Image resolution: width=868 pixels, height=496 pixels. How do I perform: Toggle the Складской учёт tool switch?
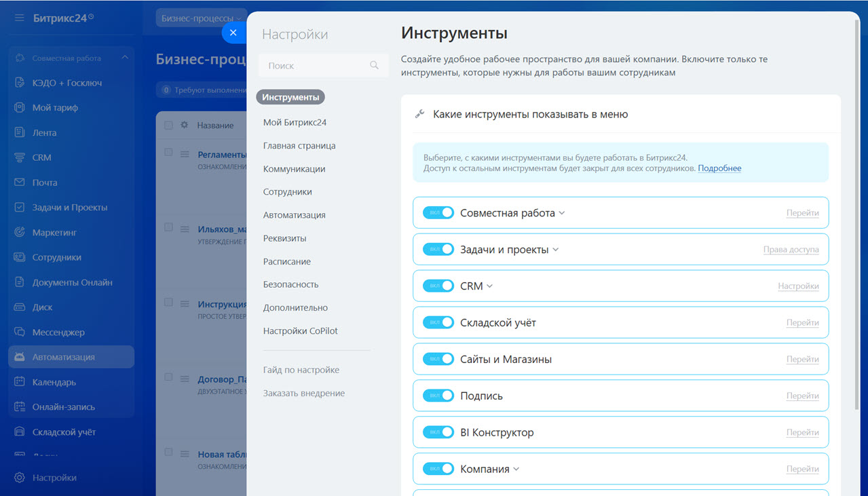(x=438, y=323)
